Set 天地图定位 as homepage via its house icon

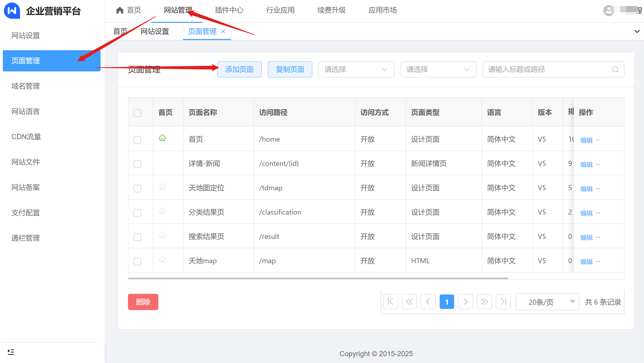[x=162, y=187]
